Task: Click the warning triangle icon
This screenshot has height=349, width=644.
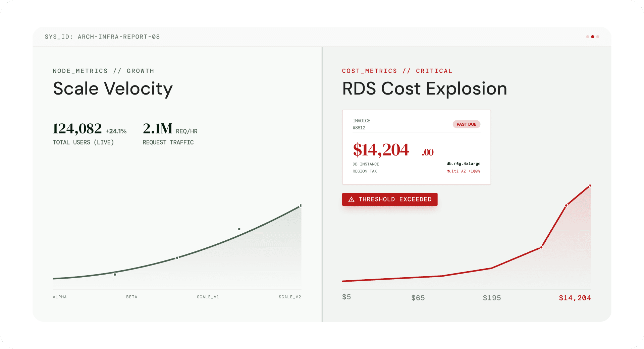Action: point(351,199)
